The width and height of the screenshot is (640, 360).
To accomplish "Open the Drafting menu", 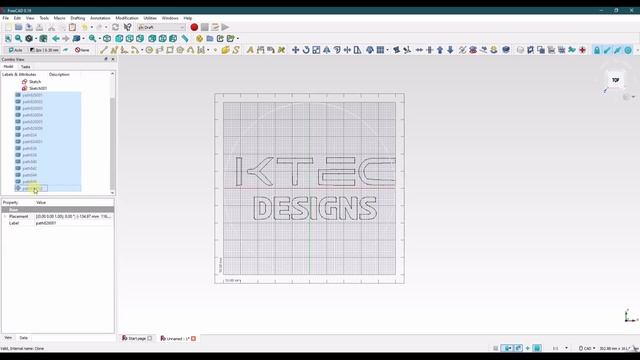I will click(x=78, y=18).
